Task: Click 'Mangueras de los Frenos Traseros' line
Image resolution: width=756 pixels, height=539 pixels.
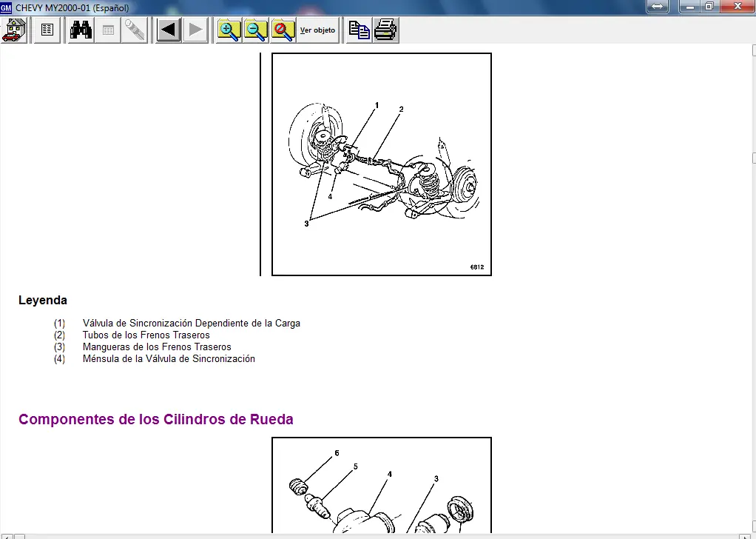Action: tap(157, 347)
